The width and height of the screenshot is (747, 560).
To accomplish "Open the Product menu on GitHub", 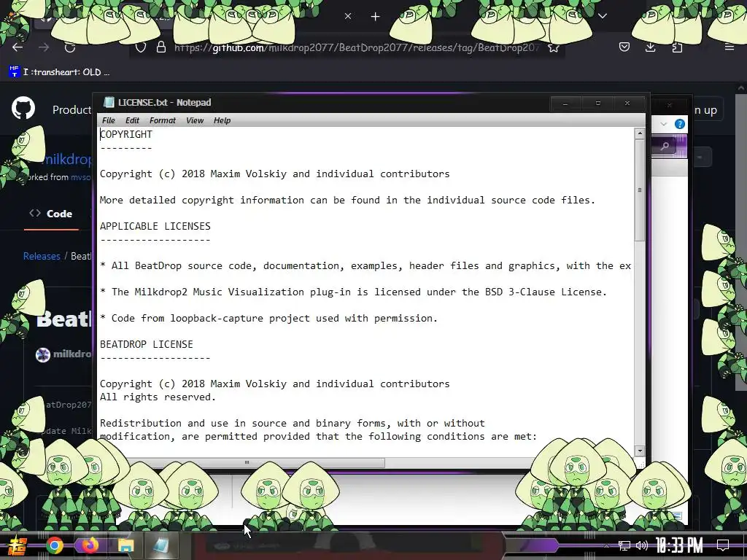I will click(71, 110).
